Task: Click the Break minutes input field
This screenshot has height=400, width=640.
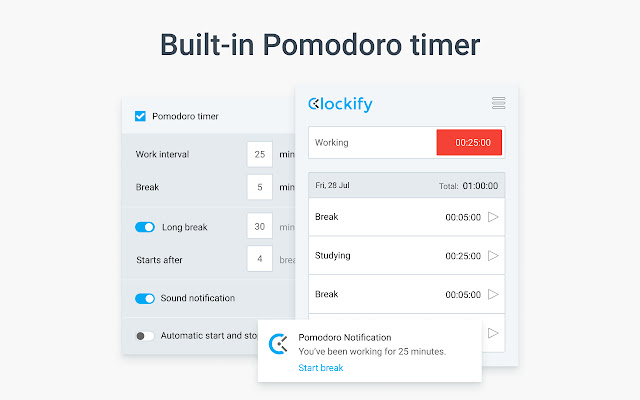Action: tap(260, 187)
